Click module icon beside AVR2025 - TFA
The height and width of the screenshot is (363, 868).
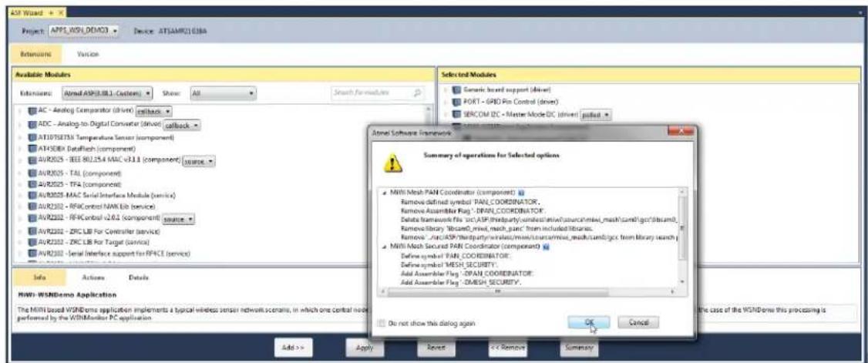(x=32, y=184)
